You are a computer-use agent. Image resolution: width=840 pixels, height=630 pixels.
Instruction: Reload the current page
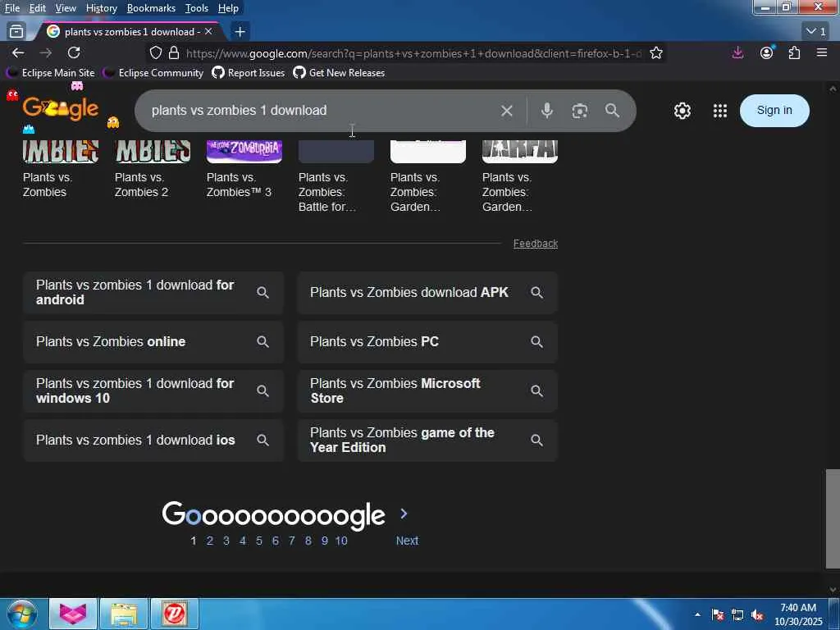[x=74, y=52]
